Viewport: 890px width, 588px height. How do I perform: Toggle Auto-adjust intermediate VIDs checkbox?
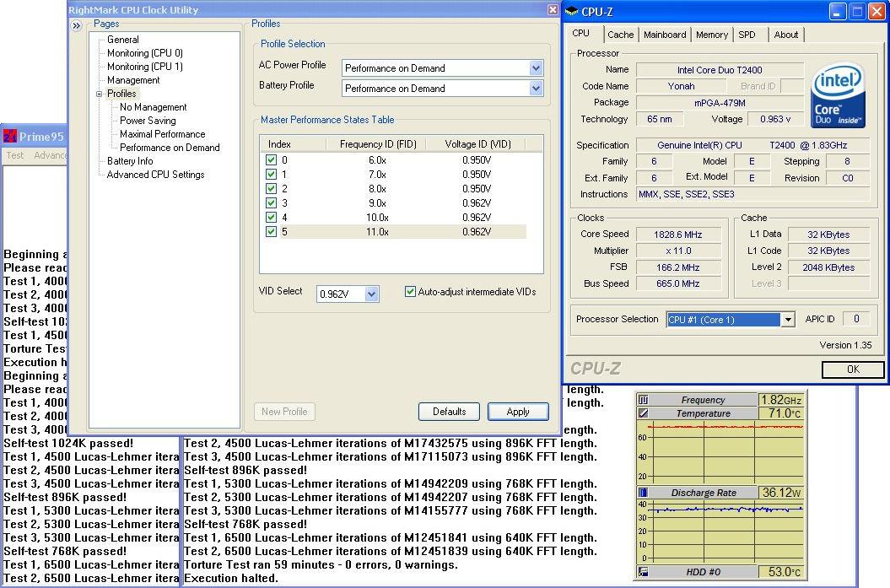pos(410,291)
